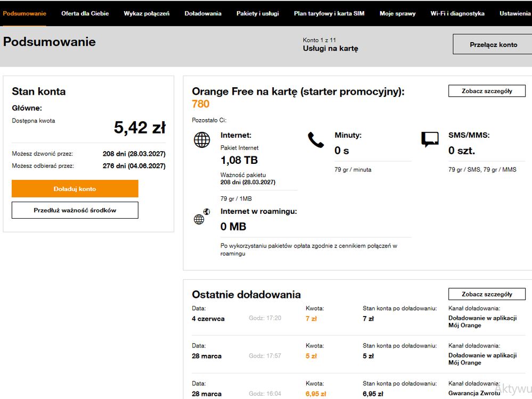
Task: Click the orange number 780
Action: [201, 104]
